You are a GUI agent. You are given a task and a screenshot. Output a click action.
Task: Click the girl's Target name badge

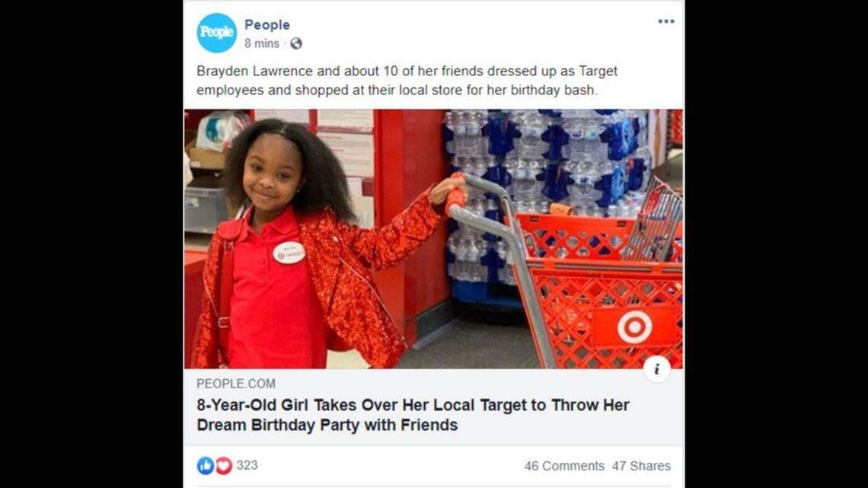click(289, 253)
